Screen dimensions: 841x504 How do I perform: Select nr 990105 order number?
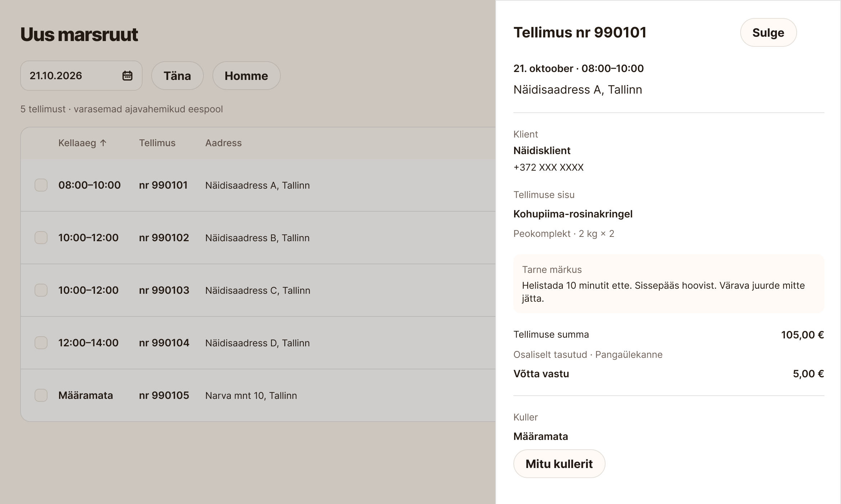[164, 395]
